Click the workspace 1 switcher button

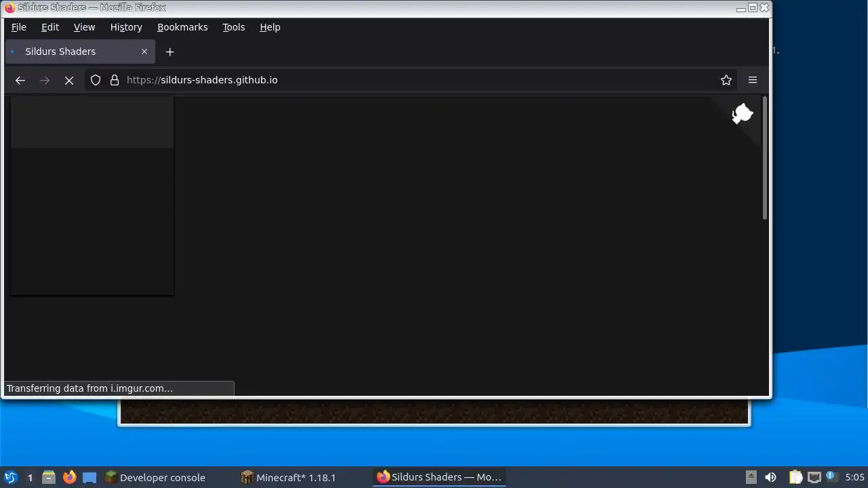click(x=30, y=478)
